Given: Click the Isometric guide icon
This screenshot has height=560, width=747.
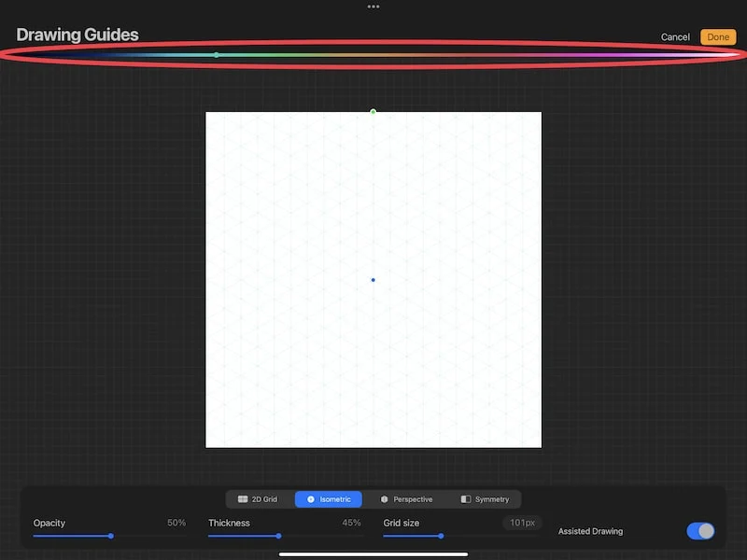Looking at the screenshot, I should pos(311,499).
